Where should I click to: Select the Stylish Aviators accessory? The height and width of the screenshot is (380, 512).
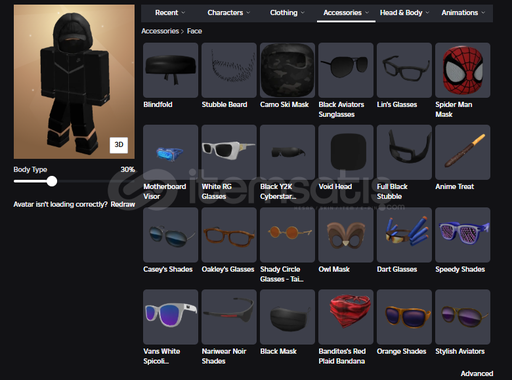[x=463, y=317]
